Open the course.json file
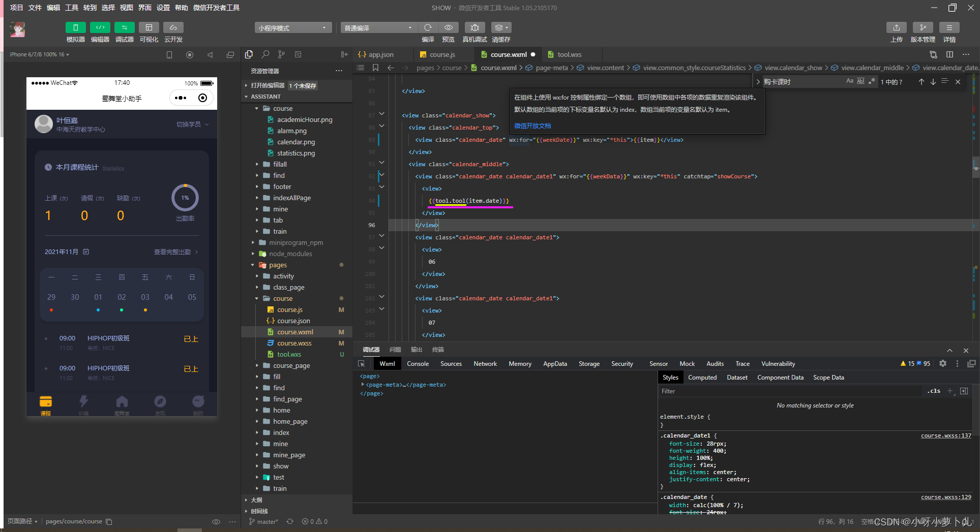 [x=293, y=321]
